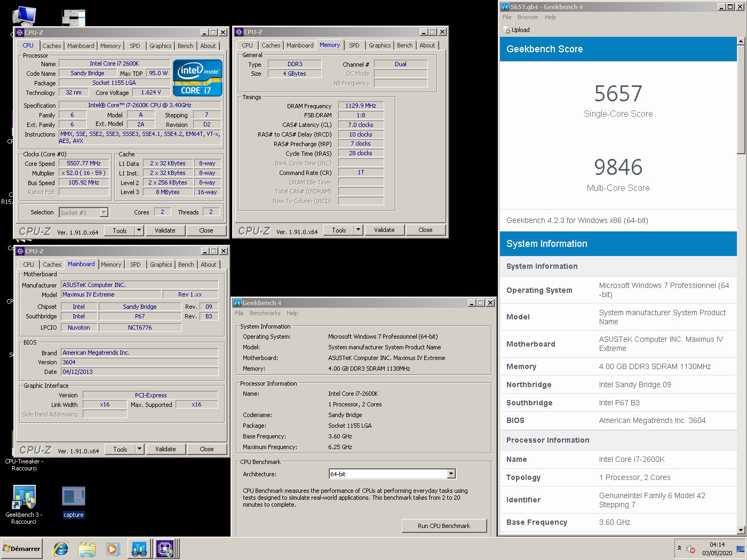Click Run CPU Benchmark button
This screenshot has width=747, height=560.
pyautogui.click(x=444, y=526)
